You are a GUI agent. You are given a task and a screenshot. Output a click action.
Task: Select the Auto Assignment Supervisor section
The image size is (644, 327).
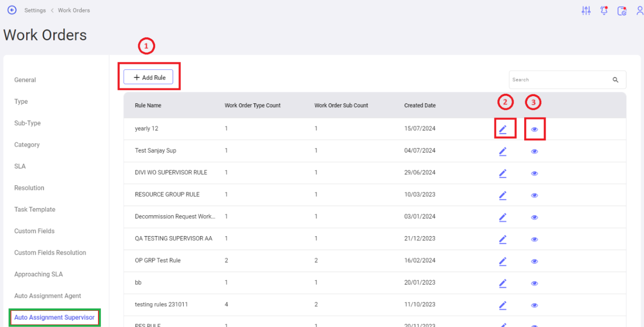coord(54,317)
